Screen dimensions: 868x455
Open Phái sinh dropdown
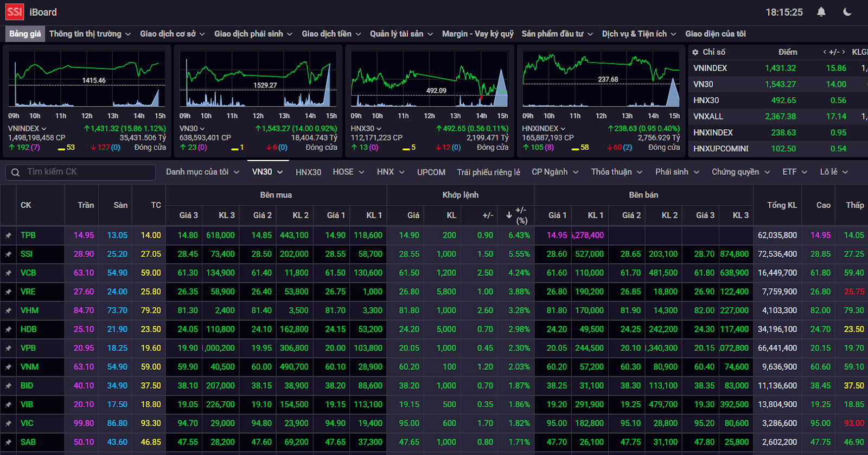(677, 172)
